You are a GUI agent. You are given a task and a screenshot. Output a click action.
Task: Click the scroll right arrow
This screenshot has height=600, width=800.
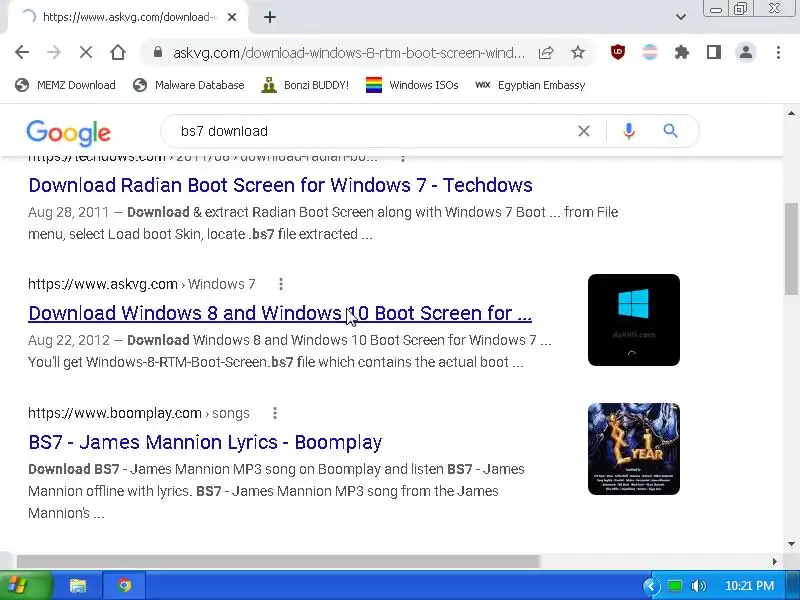774,561
